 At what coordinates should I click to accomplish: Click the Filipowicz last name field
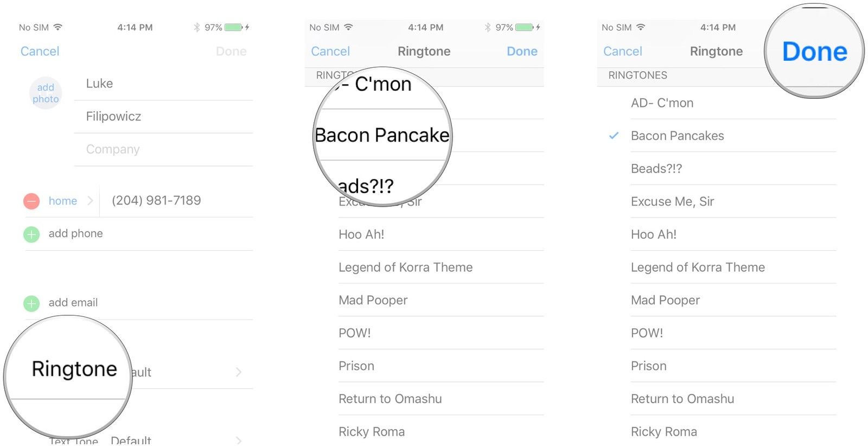pos(163,116)
